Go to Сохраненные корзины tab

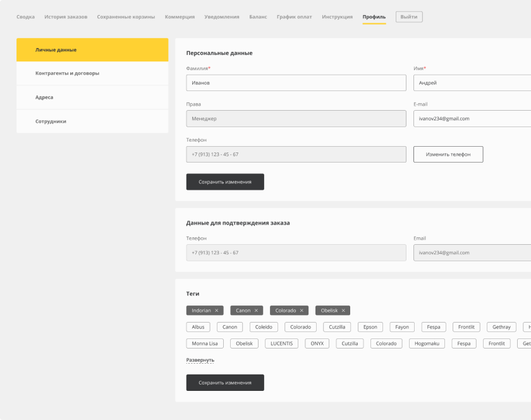click(x=126, y=16)
